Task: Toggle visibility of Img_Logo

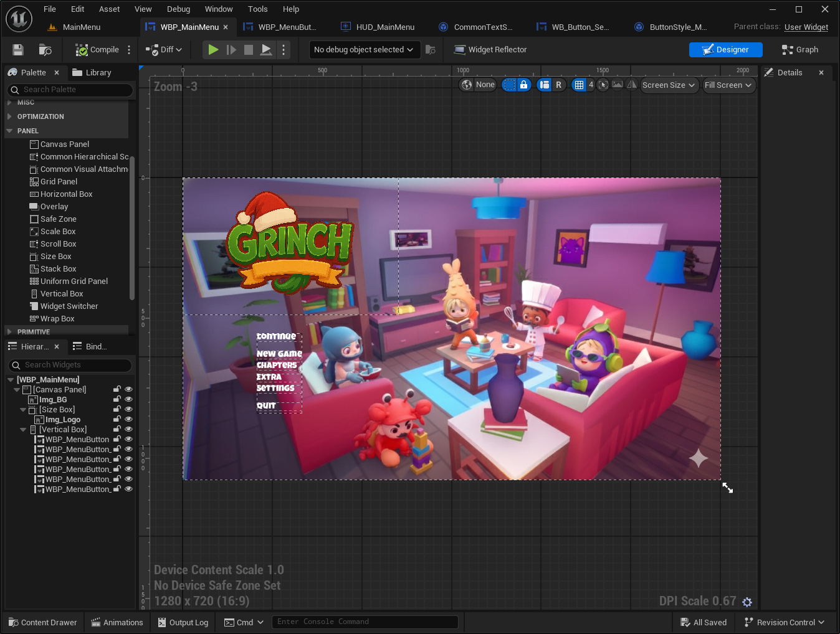Action: [128, 420]
